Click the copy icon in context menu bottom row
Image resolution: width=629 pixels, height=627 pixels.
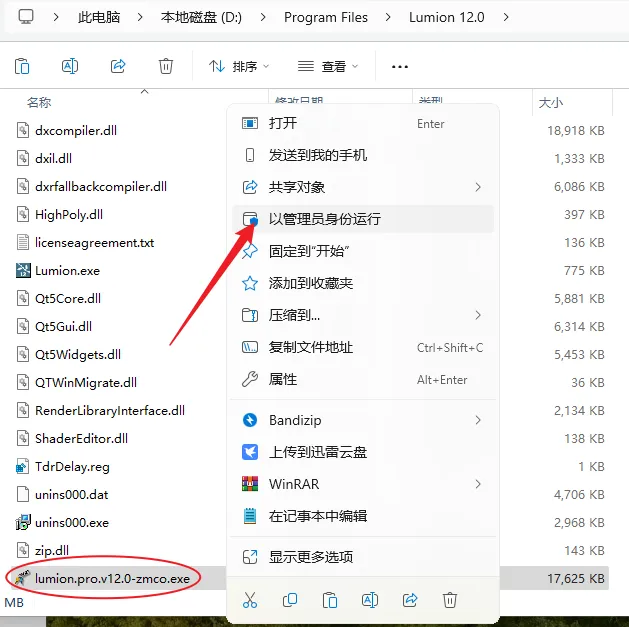point(290,600)
